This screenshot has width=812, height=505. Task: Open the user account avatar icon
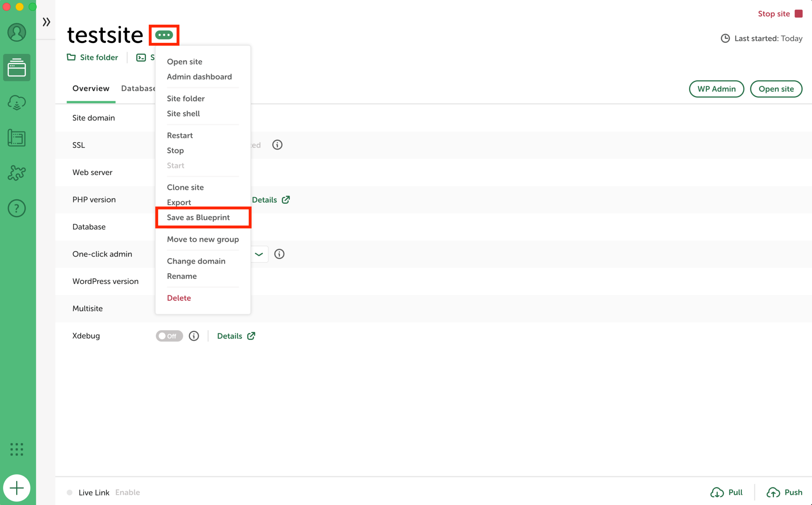coord(17,32)
